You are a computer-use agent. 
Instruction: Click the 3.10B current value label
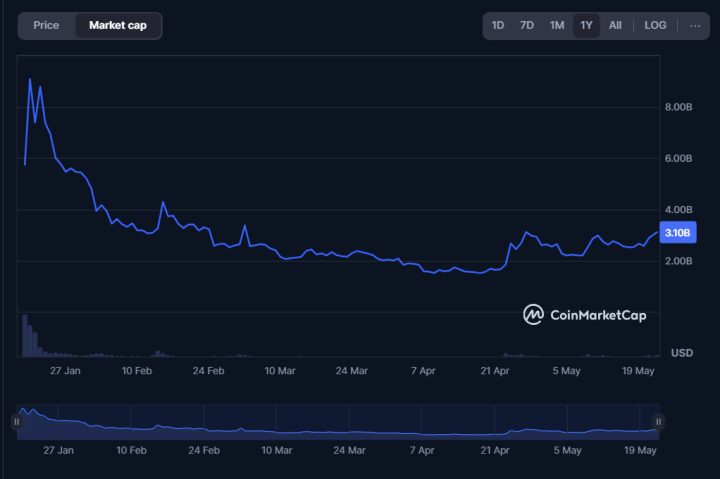coord(679,233)
